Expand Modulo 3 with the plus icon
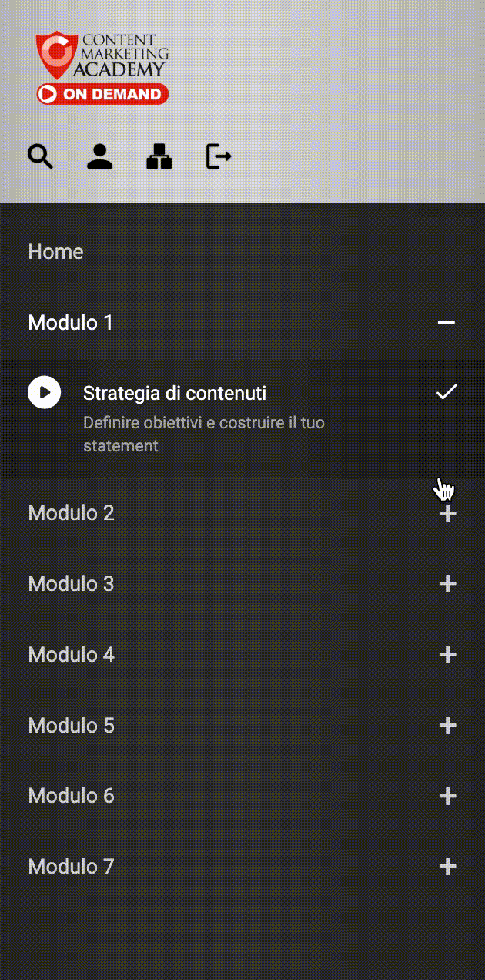 [447, 584]
